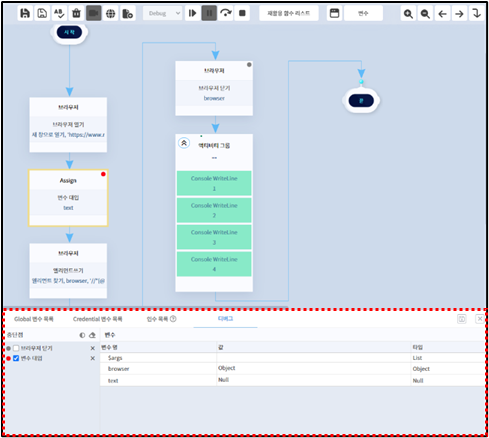Switch to the Credential variables list tab
This screenshot has width=489, height=438.
click(97, 319)
